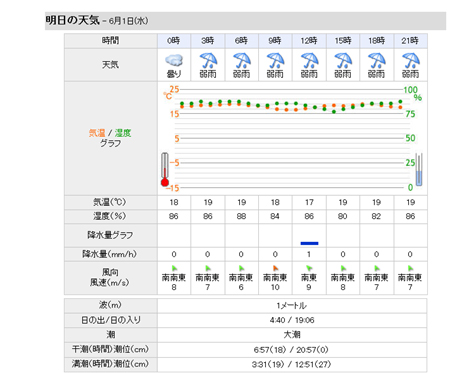Click the 12時 time column header
The image size is (450, 373).
(309, 41)
